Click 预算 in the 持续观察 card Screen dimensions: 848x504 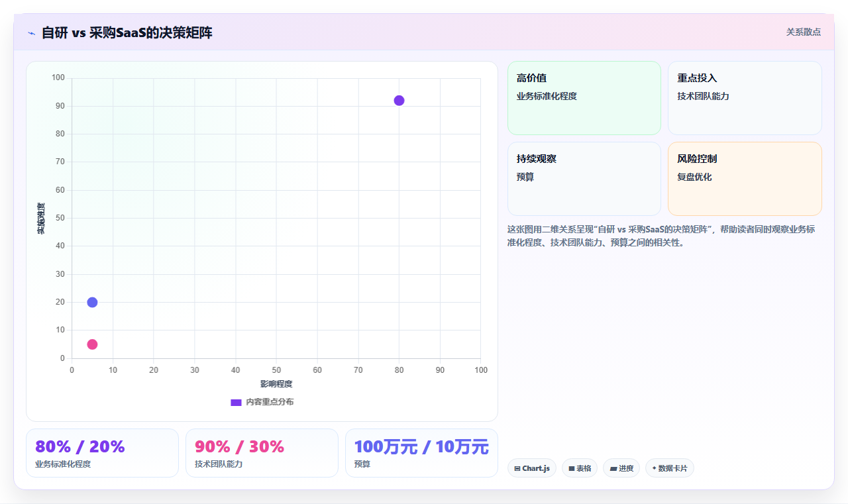coord(525,177)
